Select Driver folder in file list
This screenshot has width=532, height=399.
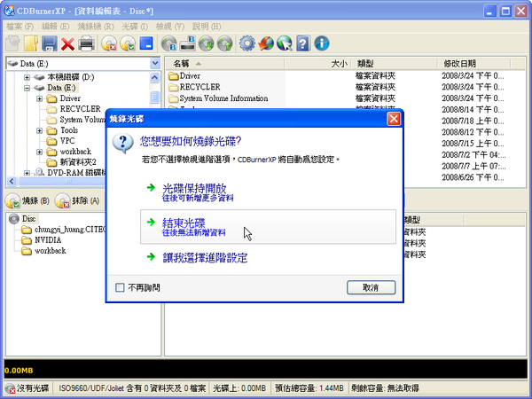190,76
